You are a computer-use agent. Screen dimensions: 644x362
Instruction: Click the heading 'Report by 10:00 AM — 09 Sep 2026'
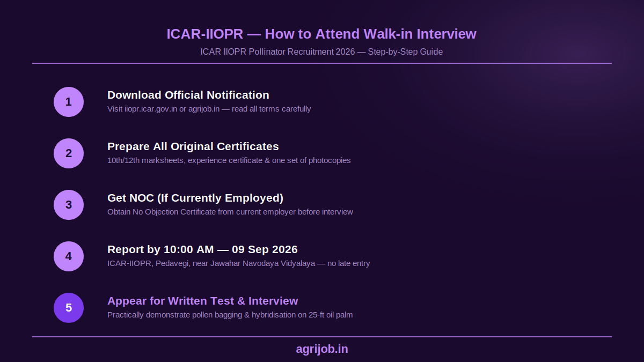point(202,249)
